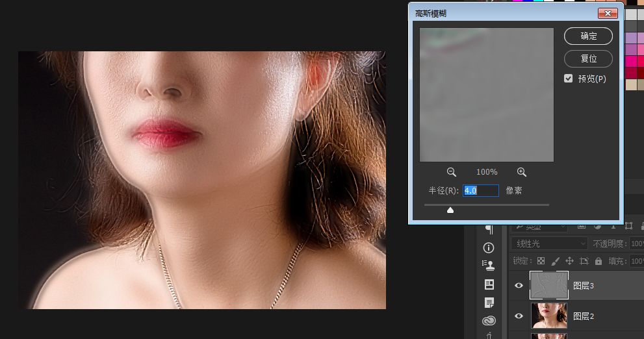The image size is (644, 339).
Task: Filter layers by shape icon
Action: (628, 226)
